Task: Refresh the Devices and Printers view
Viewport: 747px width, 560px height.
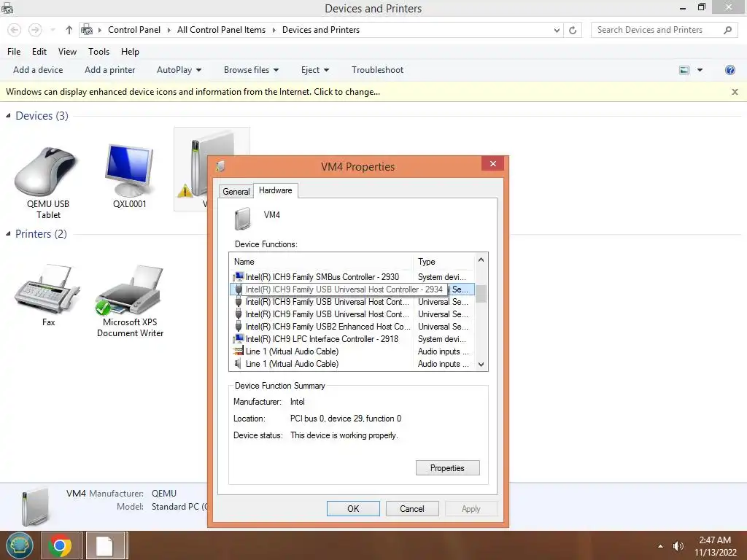Action: (573, 31)
